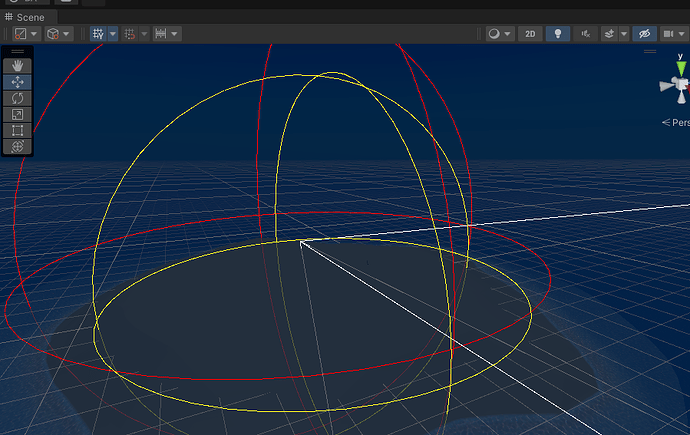Open the snap increment settings dropdown
The width and height of the screenshot is (690, 435).
[x=167, y=34]
